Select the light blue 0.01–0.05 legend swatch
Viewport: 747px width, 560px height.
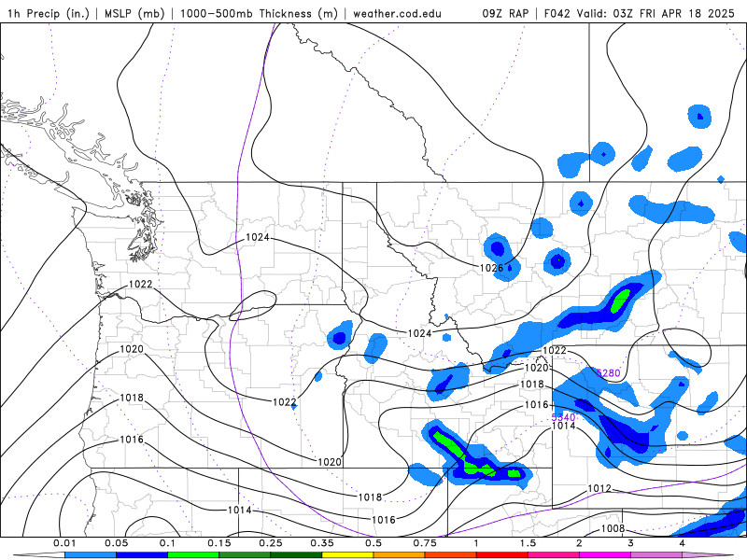pos(90,555)
